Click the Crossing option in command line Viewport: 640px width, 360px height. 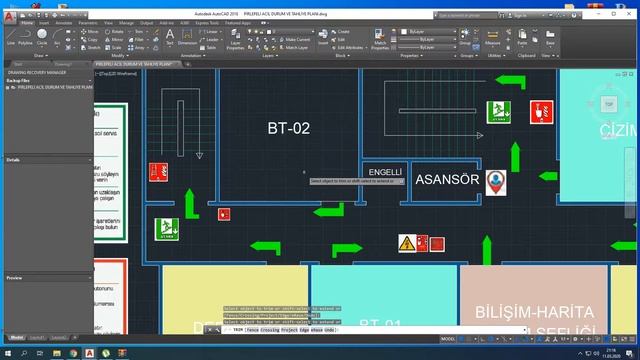point(270,330)
